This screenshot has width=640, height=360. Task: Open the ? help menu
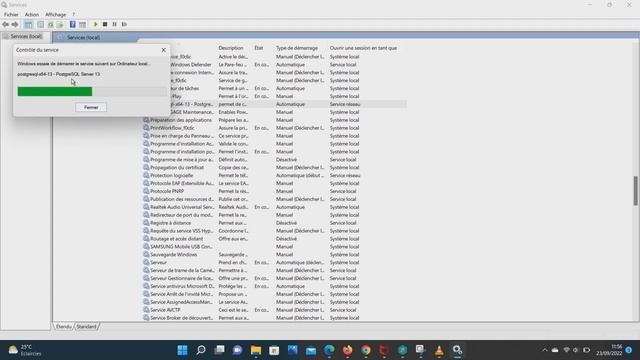[x=73, y=15]
